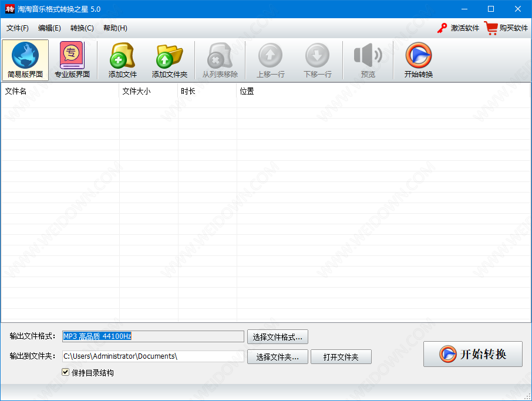Click the 输出文件格式 input field
Viewport: 532px width, 401px height.
(153, 336)
